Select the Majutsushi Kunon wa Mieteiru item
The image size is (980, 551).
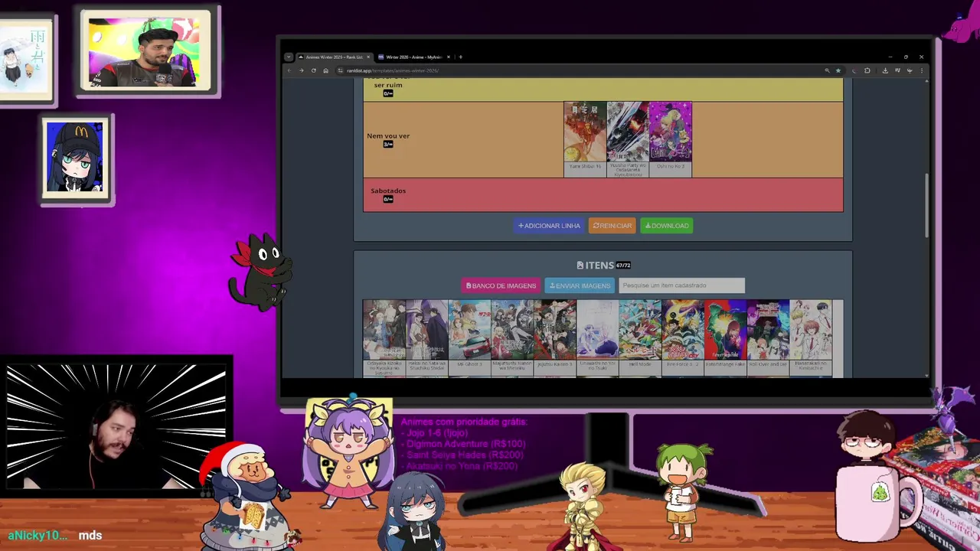(512, 337)
